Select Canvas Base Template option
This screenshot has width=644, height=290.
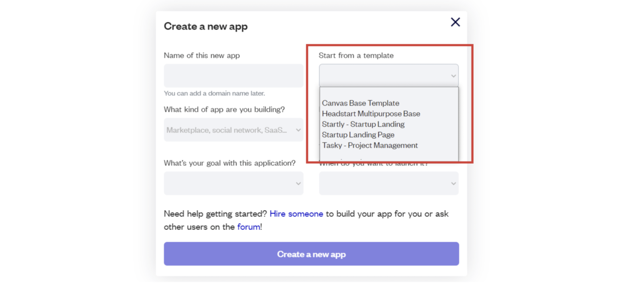click(360, 103)
